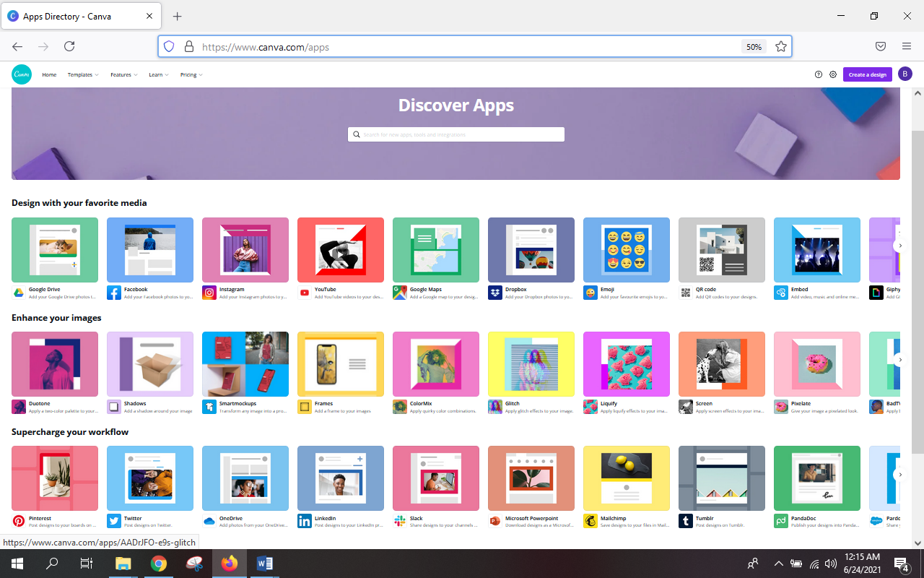The height and width of the screenshot is (578, 924).
Task: Open the Smartmockups app icon
Action: (209, 407)
